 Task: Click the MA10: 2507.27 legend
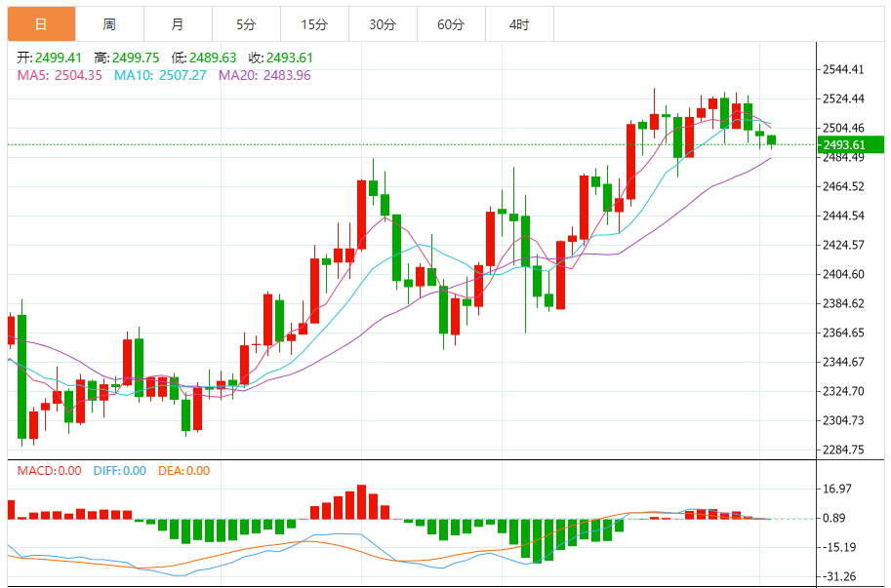pyautogui.click(x=160, y=75)
